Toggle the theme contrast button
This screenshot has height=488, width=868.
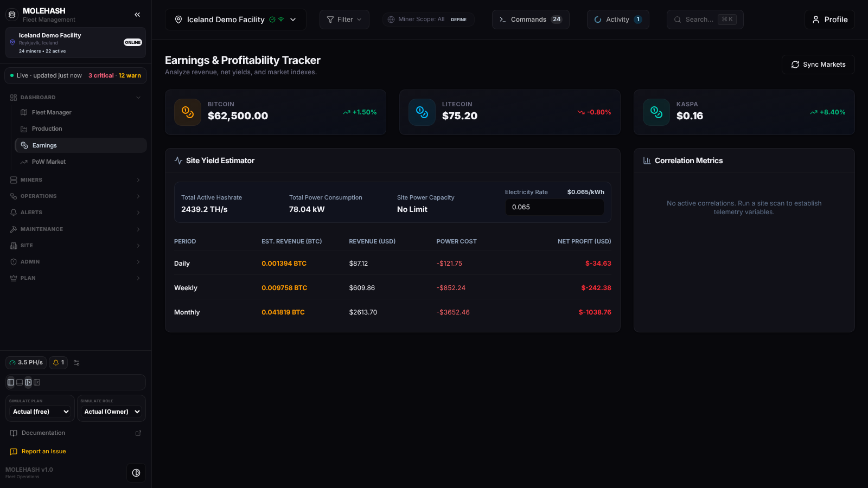point(136,473)
